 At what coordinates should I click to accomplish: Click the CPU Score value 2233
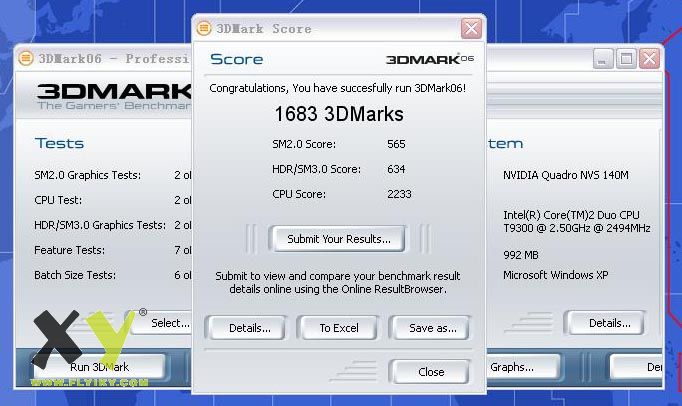pos(399,194)
